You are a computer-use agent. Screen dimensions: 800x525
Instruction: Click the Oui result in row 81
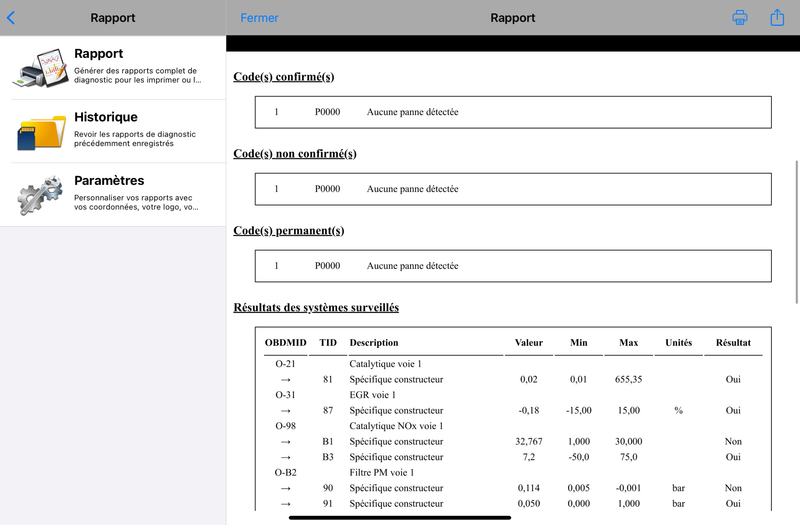pos(733,379)
